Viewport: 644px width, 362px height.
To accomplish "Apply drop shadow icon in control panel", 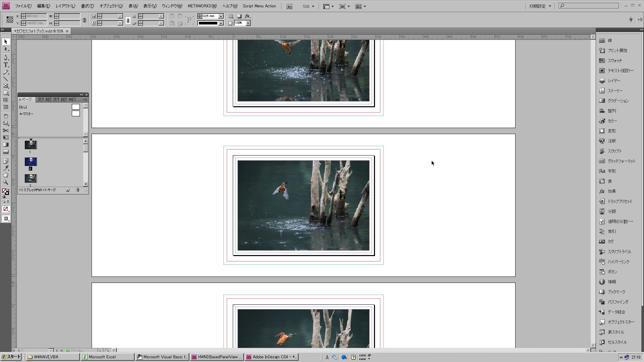I will [x=239, y=16].
